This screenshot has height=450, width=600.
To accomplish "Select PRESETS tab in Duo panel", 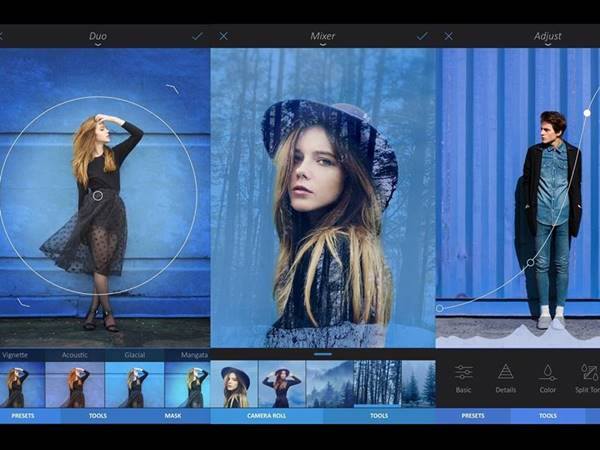I will (22, 415).
